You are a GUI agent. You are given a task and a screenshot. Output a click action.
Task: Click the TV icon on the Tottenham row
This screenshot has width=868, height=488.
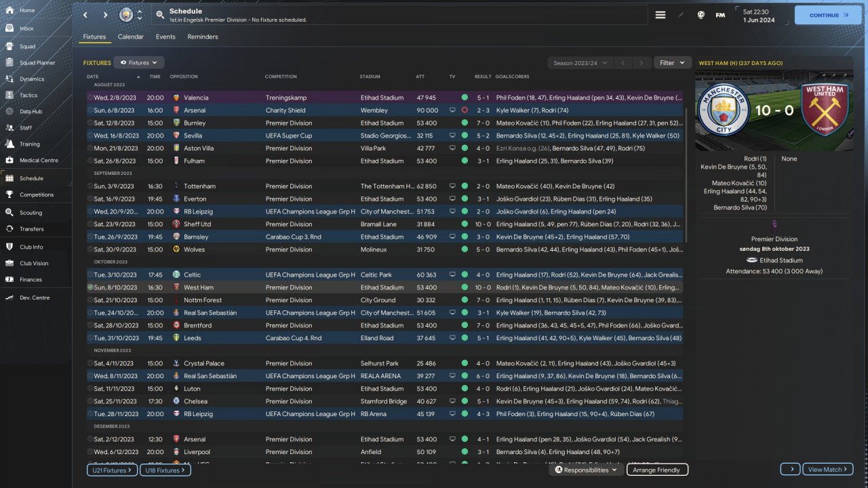452,186
